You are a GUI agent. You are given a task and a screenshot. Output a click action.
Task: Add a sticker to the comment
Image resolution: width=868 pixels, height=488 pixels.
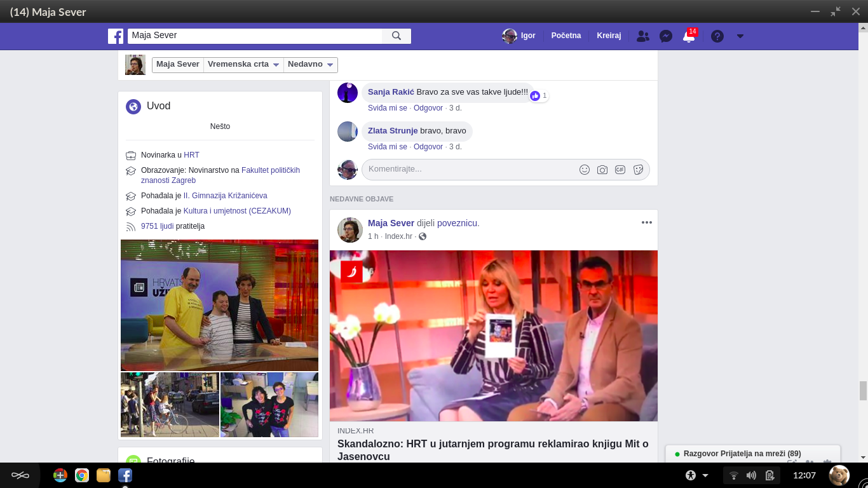click(x=638, y=170)
